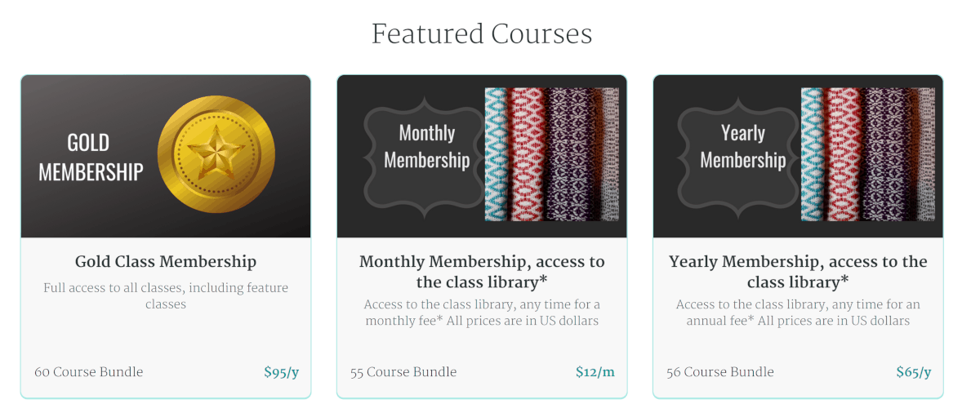Open Yearly Membership, access to class library title
980x417 pixels.
[x=798, y=272]
